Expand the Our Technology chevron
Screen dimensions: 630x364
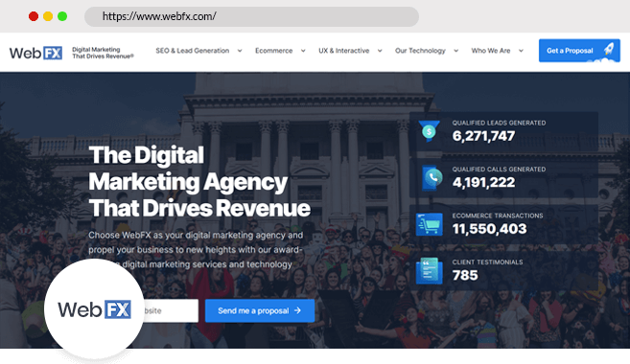coord(456,51)
